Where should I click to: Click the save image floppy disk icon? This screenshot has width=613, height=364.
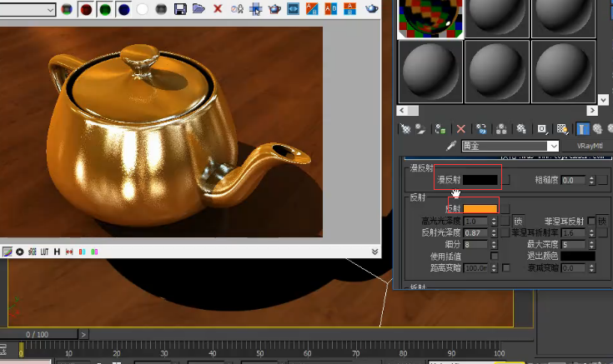click(180, 9)
